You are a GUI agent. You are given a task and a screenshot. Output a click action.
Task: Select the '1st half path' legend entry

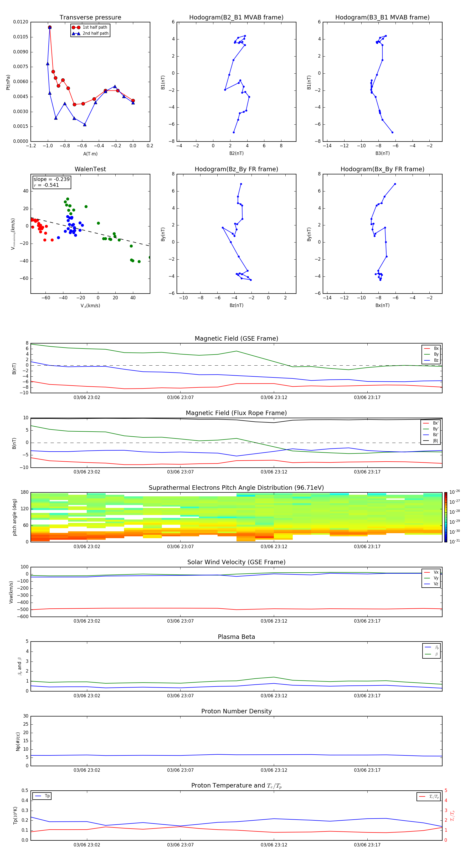point(90,27)
